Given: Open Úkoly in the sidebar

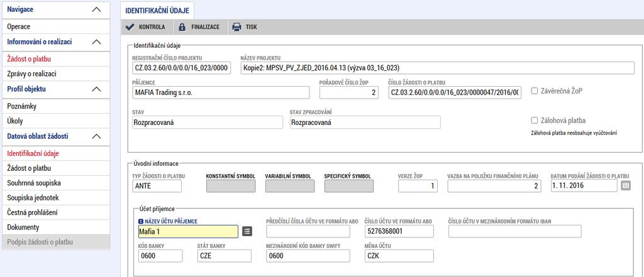Looking at the screenshot, I should coord(56,121).
